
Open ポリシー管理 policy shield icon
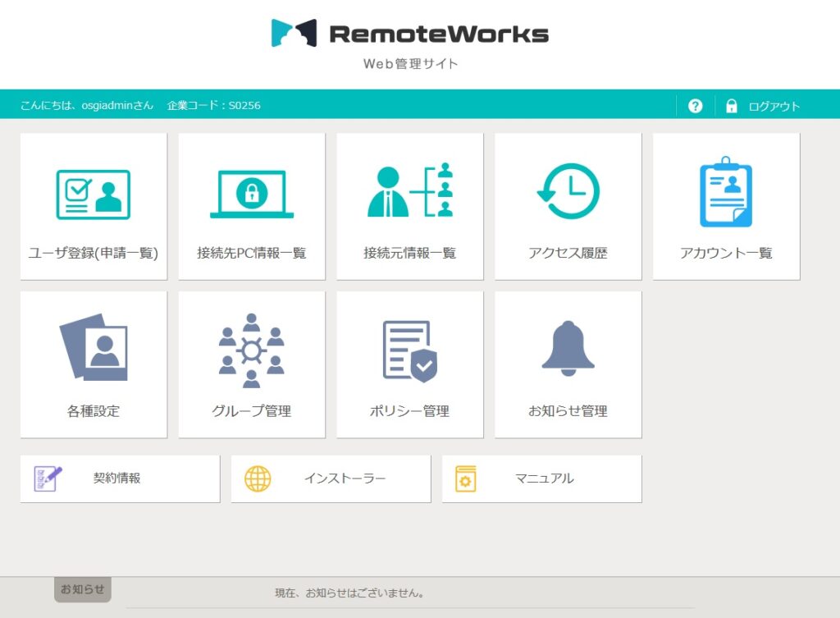pos(409,351)
